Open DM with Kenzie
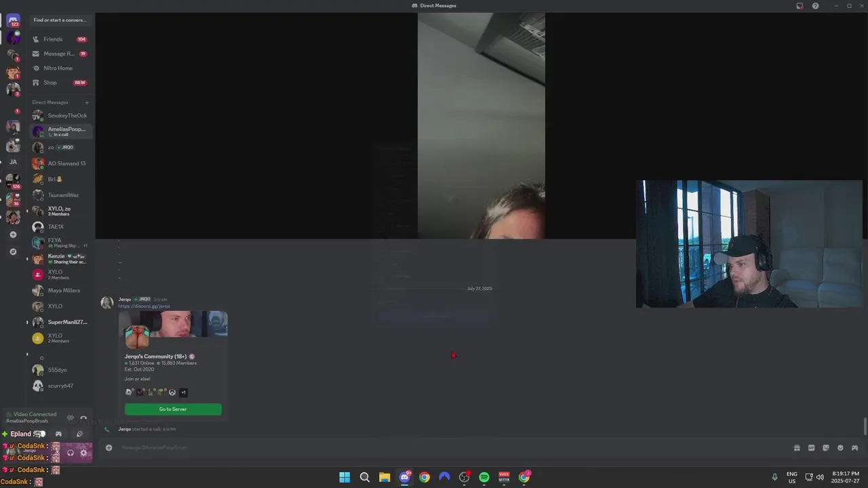Viewport: 868px width, 488px height. coord(60,258)
